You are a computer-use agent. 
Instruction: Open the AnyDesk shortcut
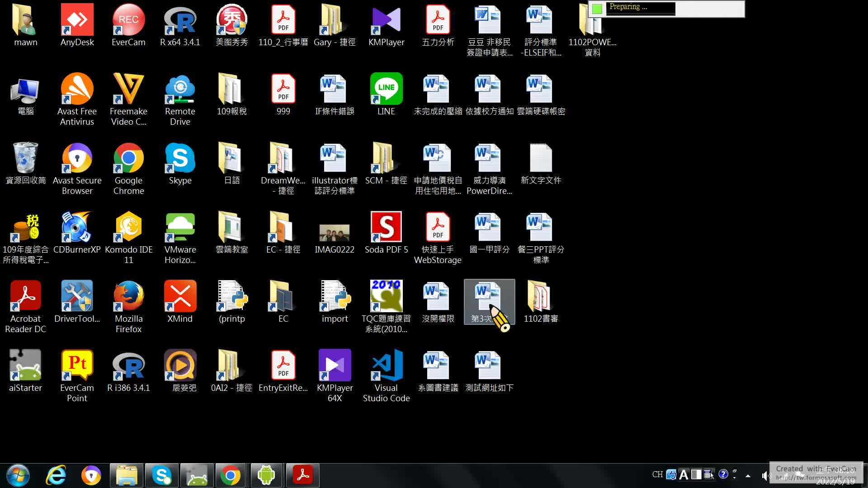[77, 25]
